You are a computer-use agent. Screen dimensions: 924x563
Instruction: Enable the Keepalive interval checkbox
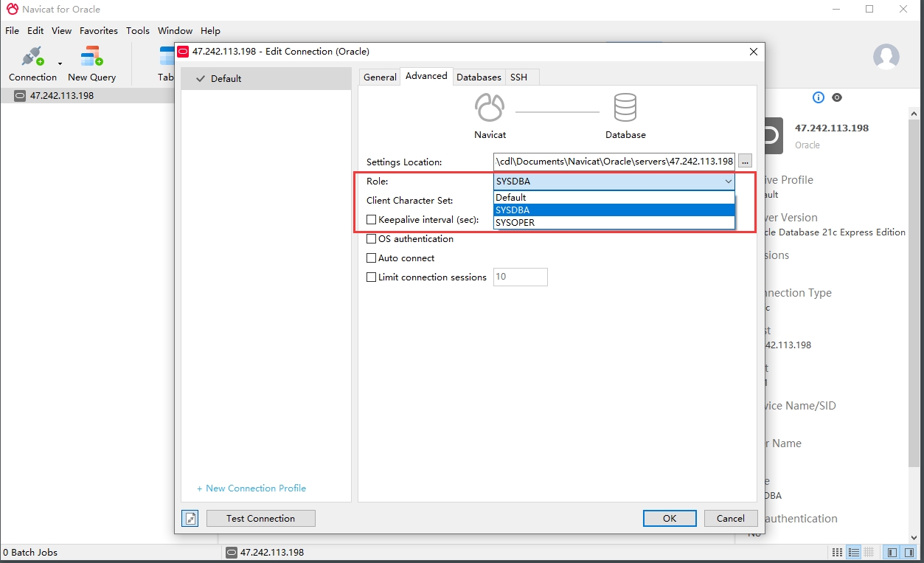[x=372, y=219]
